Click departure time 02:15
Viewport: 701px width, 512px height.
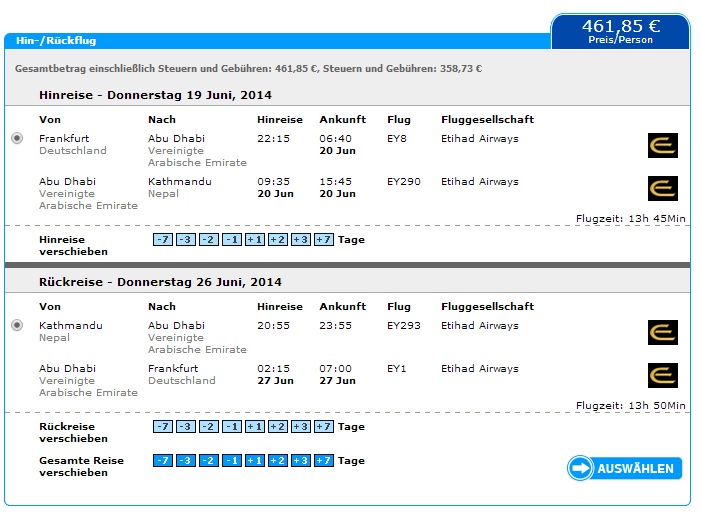click(273, 368)
